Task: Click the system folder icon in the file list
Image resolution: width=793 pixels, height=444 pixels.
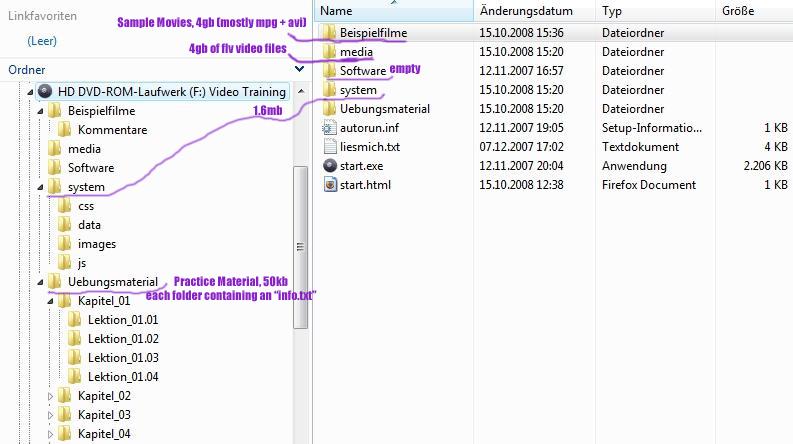Action: point(329,90)
